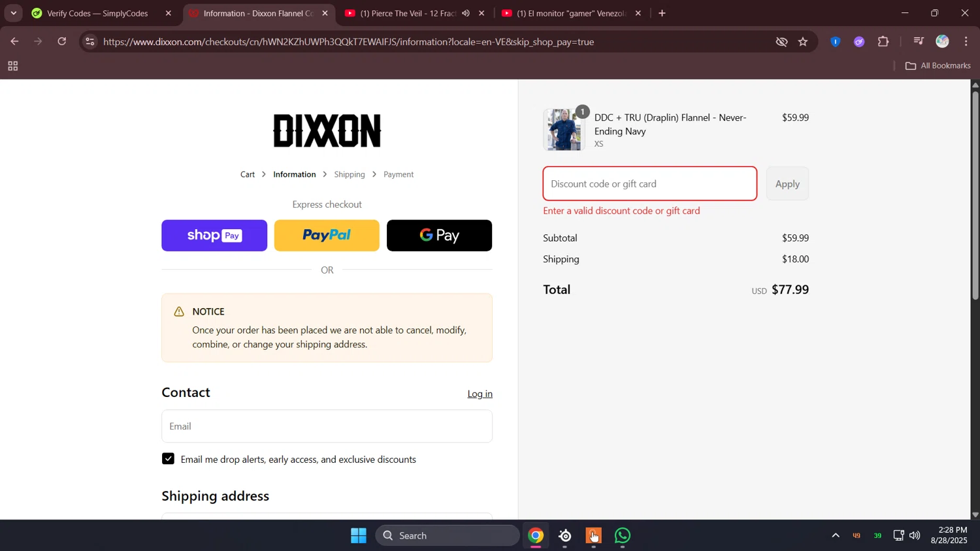
Task: Open the apps grid in bookmarks bar
Action: (12, 66)
